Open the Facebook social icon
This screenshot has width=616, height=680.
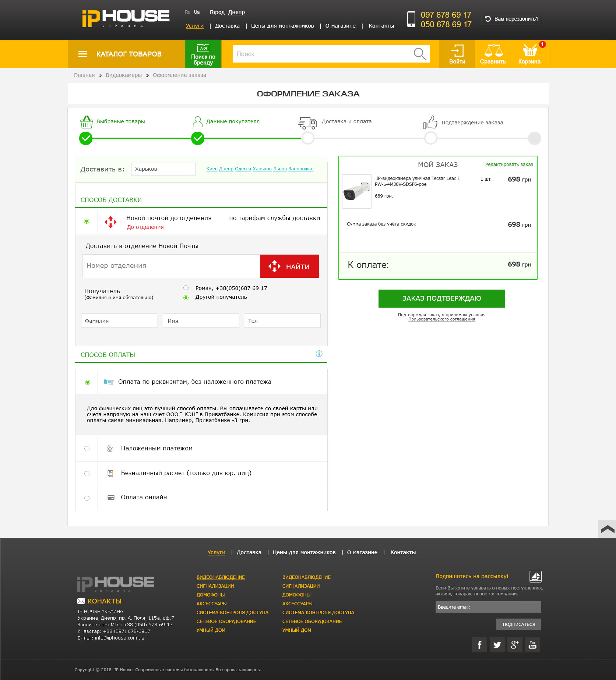click(479, 645)
